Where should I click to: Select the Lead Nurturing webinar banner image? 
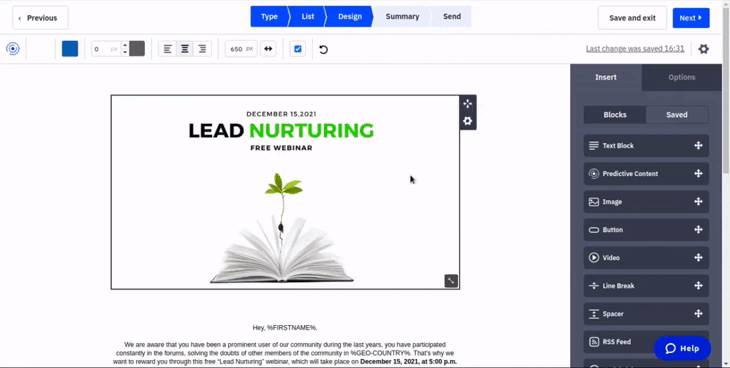[285, 192]
